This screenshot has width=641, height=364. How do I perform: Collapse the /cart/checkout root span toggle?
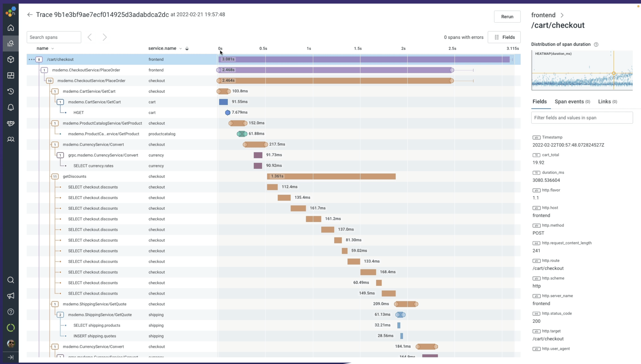(39, 59)
